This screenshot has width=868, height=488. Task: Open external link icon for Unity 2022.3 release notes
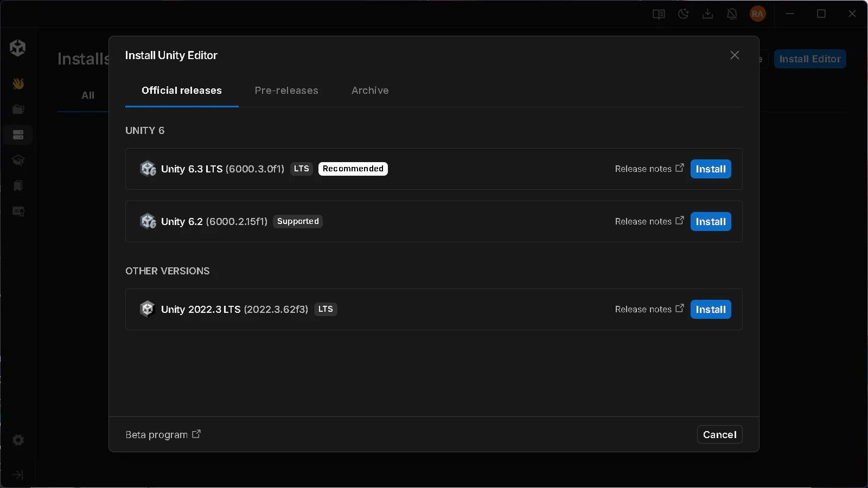680,309
